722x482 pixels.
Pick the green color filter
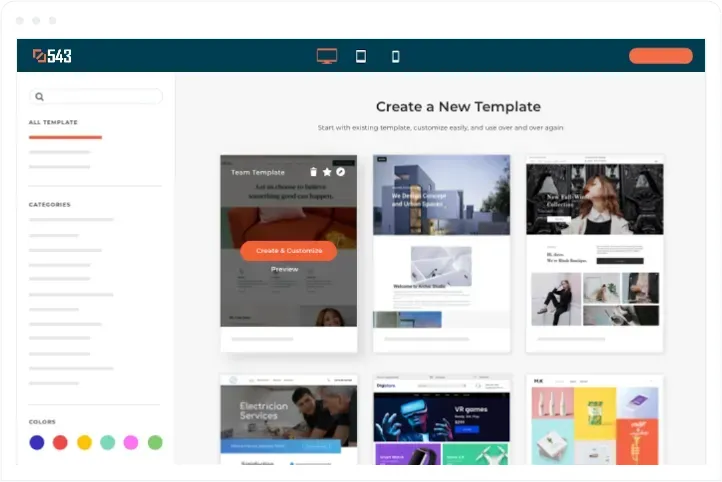click(155, 442)
